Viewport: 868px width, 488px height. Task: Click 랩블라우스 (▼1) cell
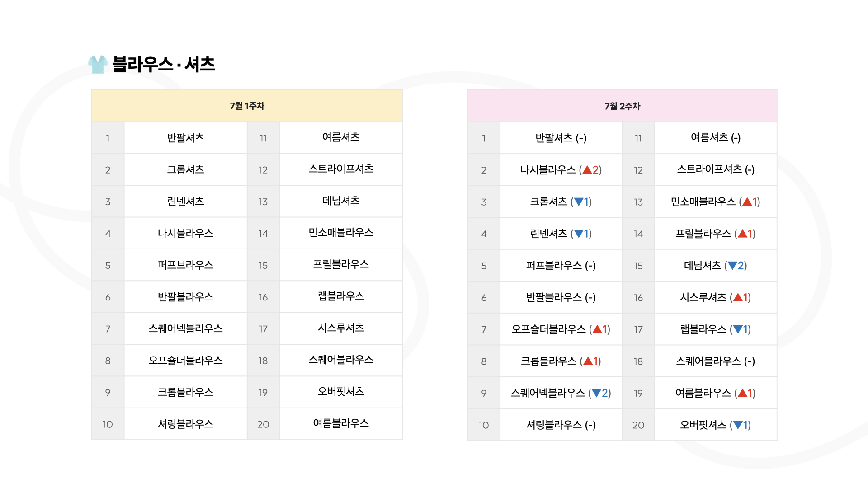(x=716, y=329)
